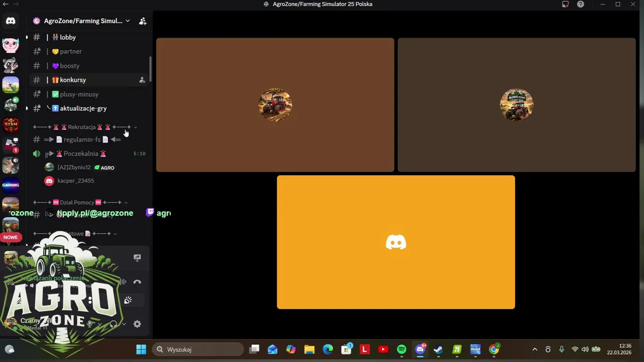Focus the dark brown video tile
This screenshot has width=644, height=362.
tap(517, 105)
